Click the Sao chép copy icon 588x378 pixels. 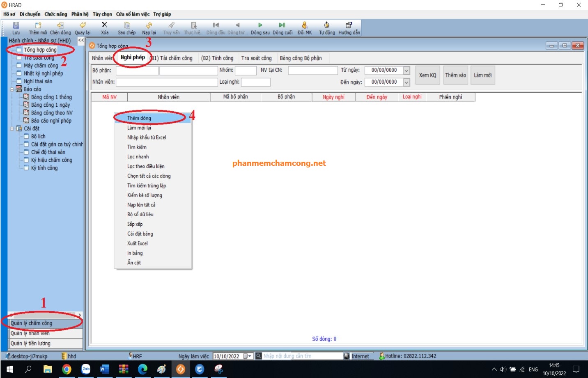click(127, 25)
